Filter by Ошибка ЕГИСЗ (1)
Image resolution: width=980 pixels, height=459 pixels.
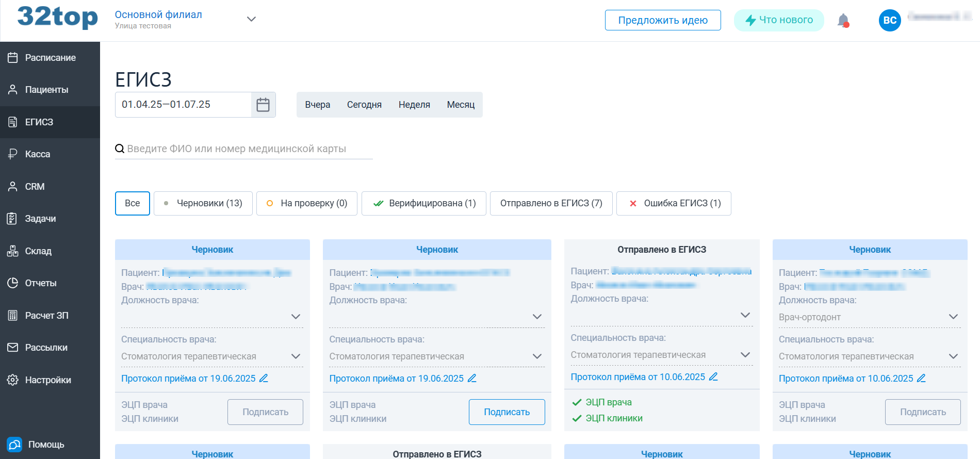click(674, 203)
